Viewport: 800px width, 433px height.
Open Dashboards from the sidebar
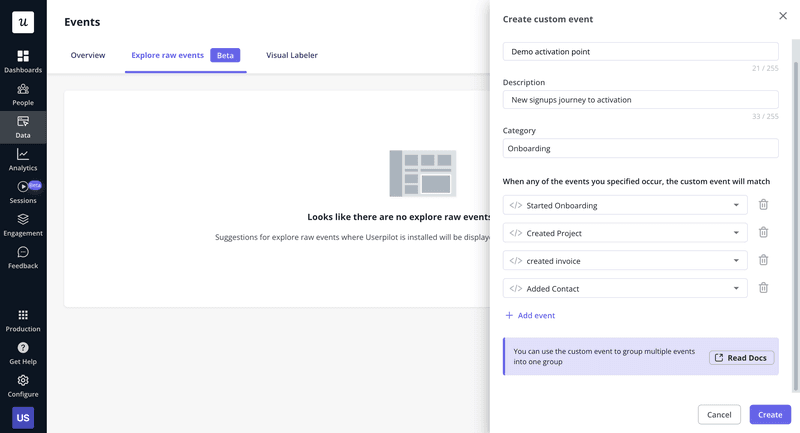(23, 61)
